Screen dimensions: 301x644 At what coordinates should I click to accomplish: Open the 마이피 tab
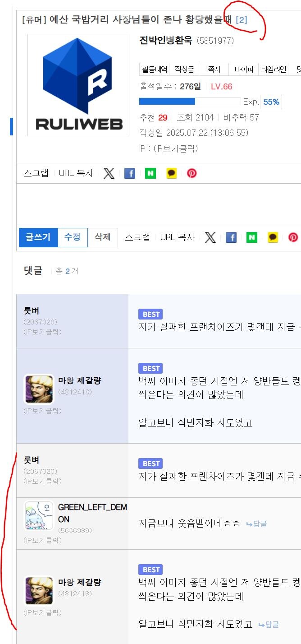pos(244,69)
